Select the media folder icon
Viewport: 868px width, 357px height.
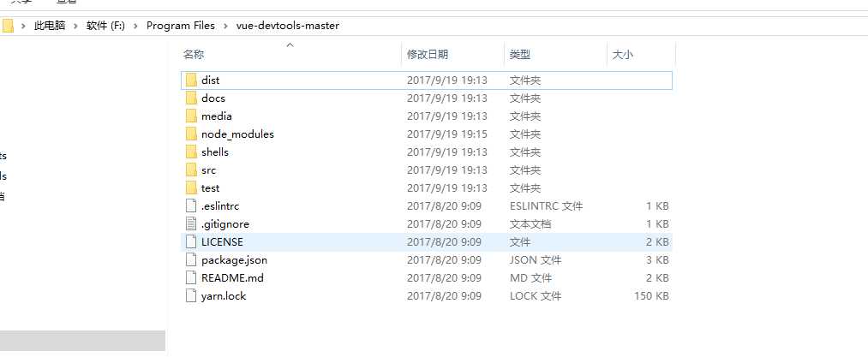coord(191,116)
